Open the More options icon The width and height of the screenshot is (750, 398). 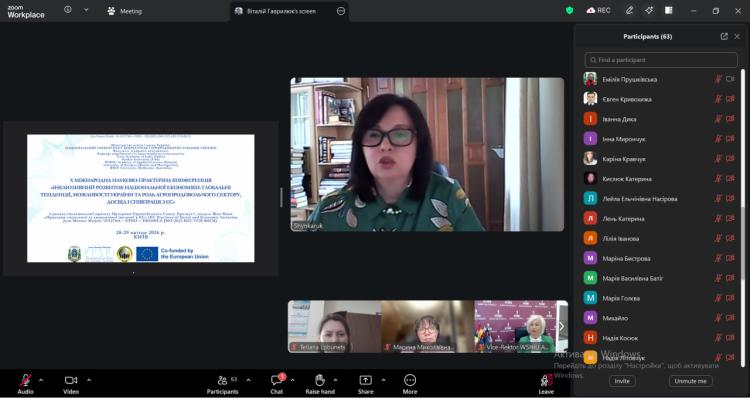(410, 380)
